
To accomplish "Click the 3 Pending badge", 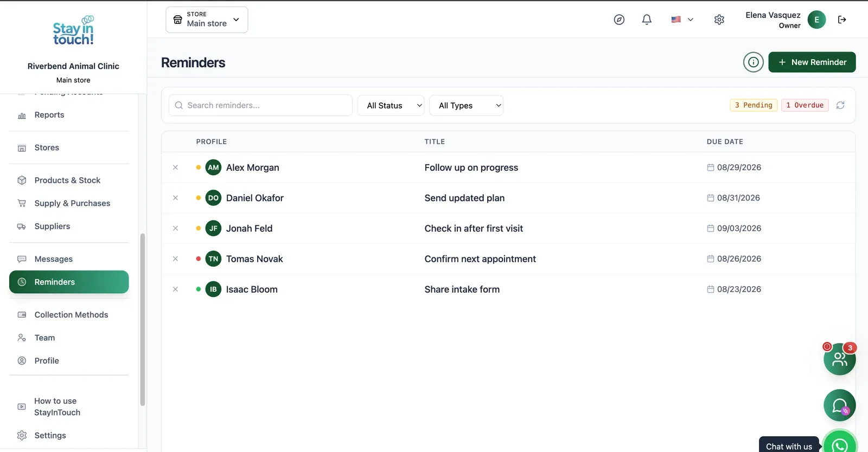I will [754, 105].
